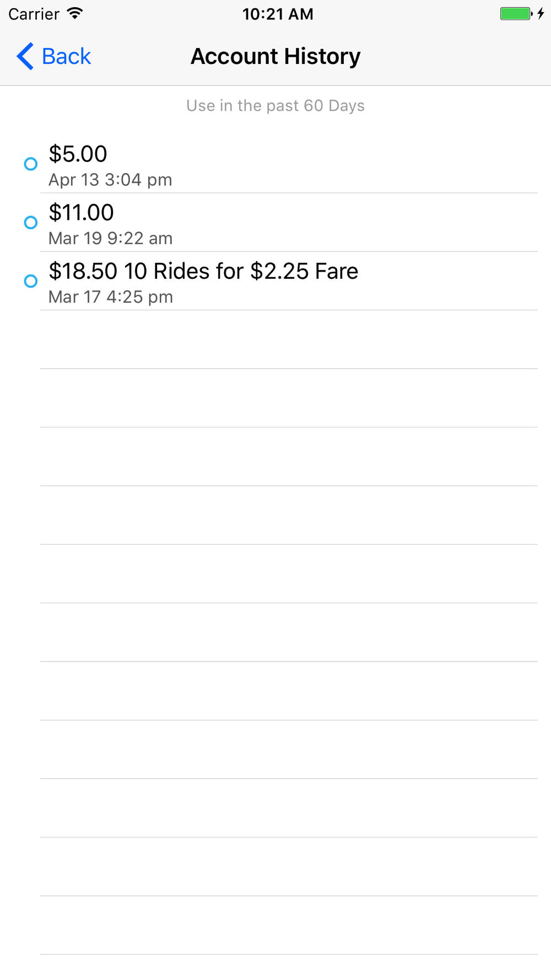This screenshot has height=980, width=551.
Task: Tap the 10:21 AM clock
Action: (x=278, y=14)
